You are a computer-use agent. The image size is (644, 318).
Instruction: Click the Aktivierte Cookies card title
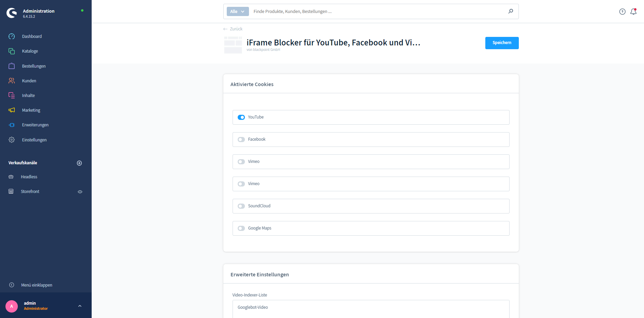click(x=252, y=84)
